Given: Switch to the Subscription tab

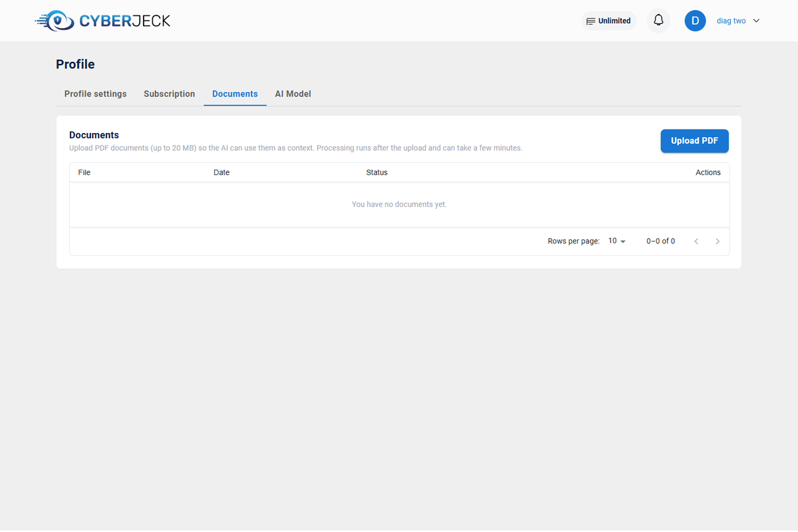Looking at the screenshot, I should (170, 94).
